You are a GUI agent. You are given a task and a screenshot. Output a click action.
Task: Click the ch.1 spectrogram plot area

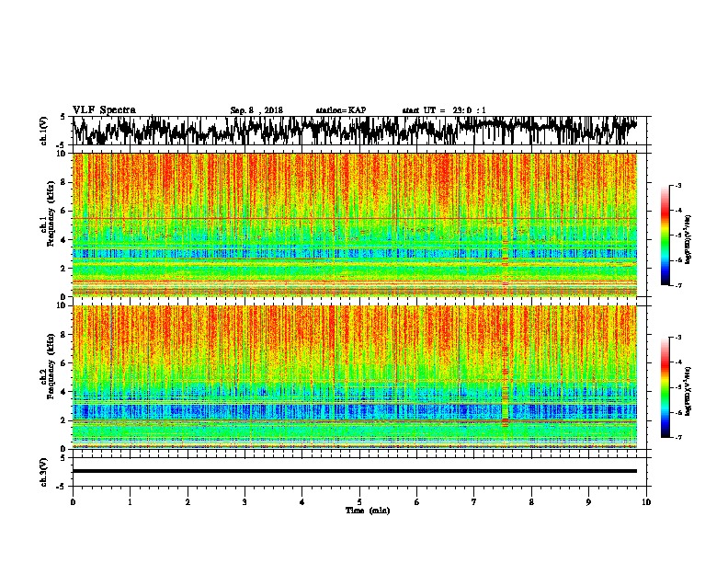pyautogui.click(x=355, y=224)
